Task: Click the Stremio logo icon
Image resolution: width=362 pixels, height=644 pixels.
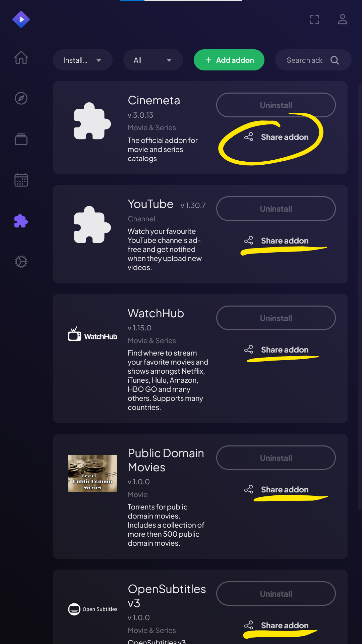Action: tap(21, 19)
